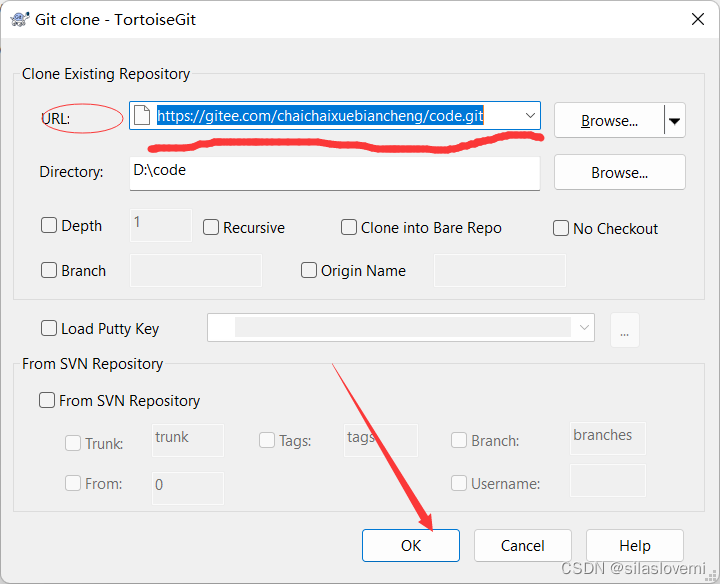Click the ellipsis browse button for Putty key
Screen dimensions: 720x584
[624, 330]
